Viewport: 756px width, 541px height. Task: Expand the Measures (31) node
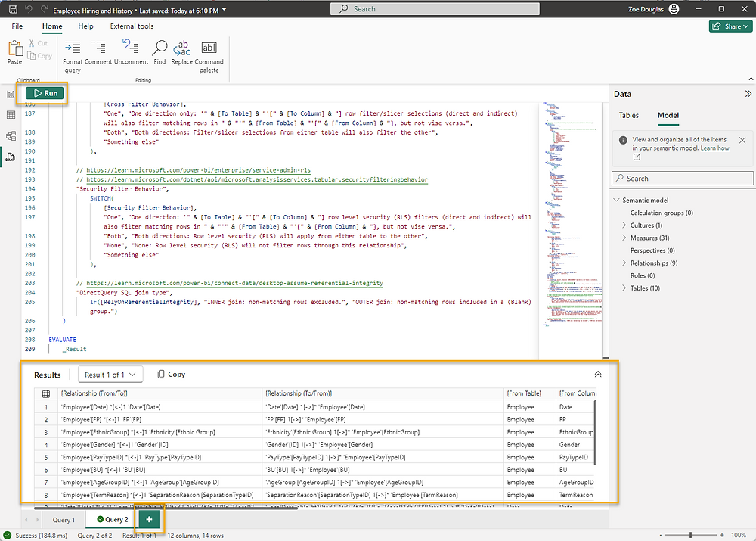click(x=624, y=238)
